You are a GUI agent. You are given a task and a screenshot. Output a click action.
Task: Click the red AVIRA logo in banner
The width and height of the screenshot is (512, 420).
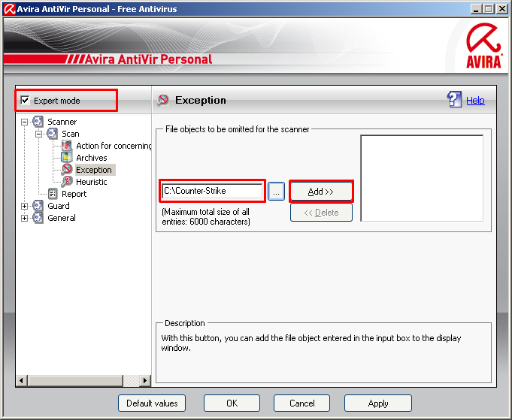tap(483, 46)
